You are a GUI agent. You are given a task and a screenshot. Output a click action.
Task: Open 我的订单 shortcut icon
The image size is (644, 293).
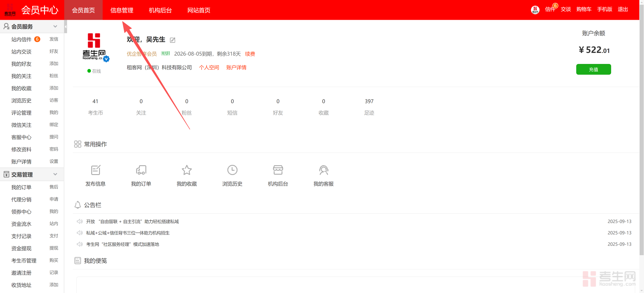141,170
